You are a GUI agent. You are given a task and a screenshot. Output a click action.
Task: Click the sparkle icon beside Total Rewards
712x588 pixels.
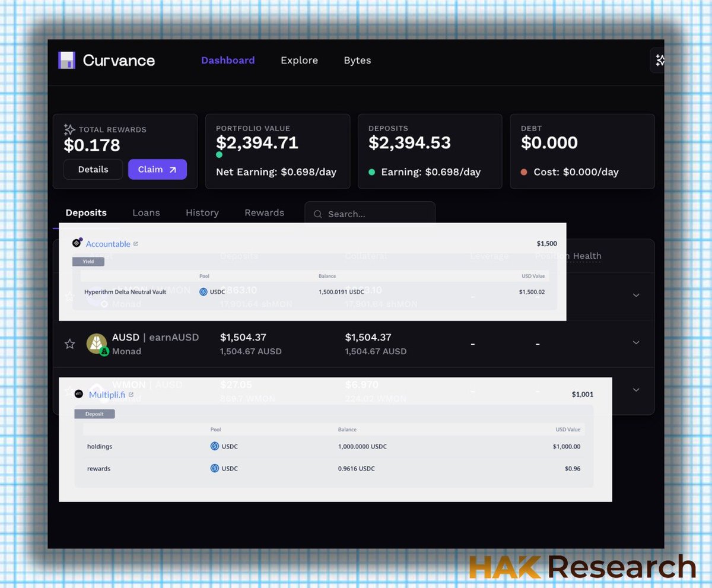(69, 129)
